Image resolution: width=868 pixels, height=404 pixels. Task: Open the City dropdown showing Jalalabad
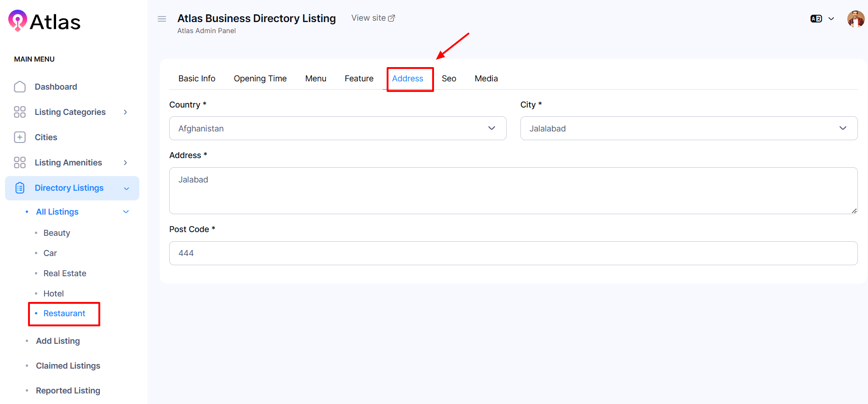(688, 128)
